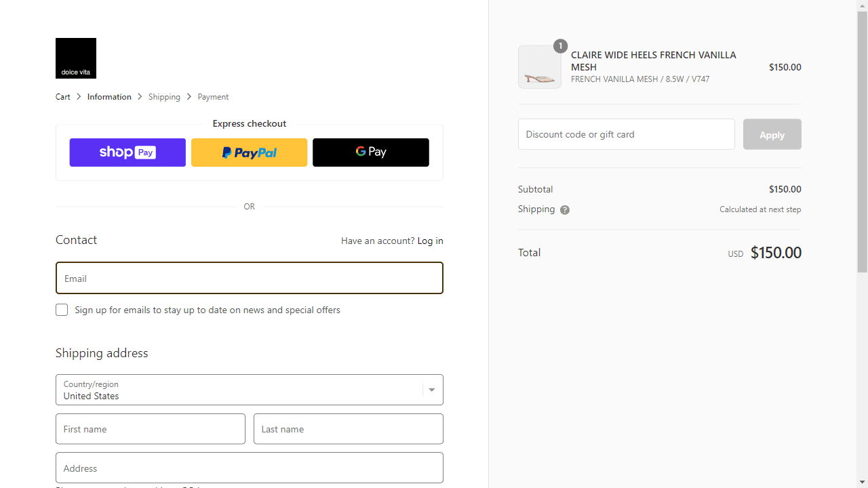
Task: Click the Shipping address heading
Action: [x=102, y=353]
